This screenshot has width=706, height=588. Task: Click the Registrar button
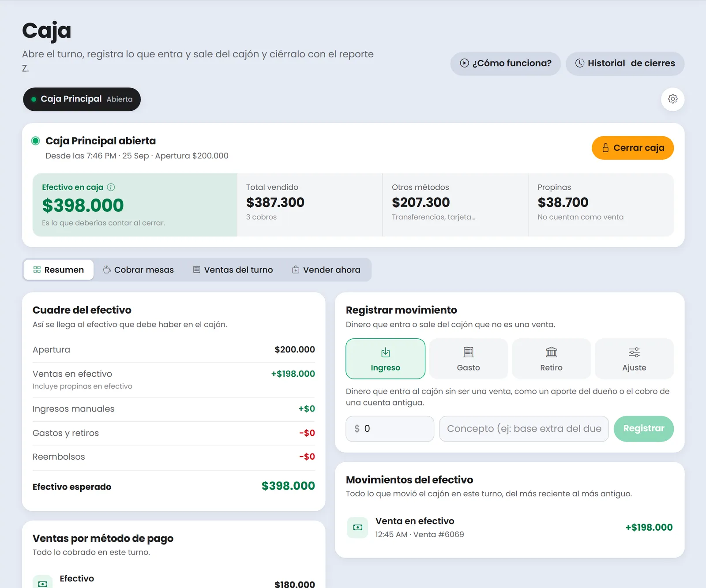pos(643,429)
